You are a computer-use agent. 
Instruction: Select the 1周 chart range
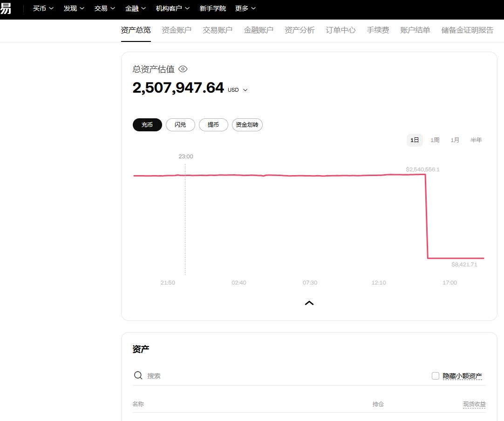click(435, 140)
